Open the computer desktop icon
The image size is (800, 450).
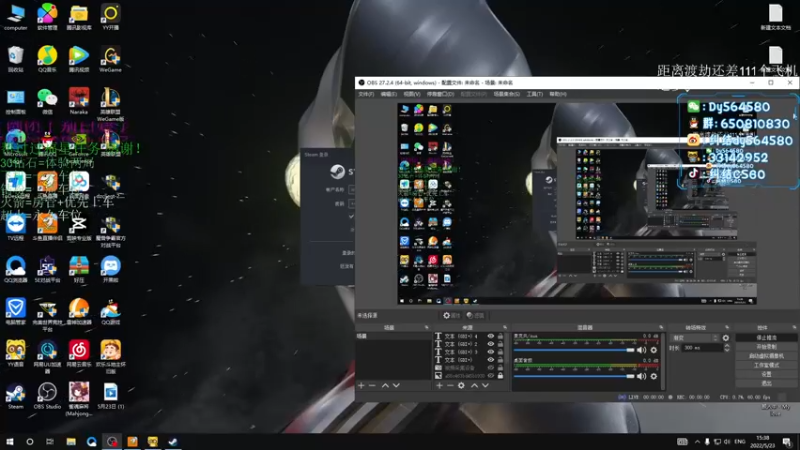(15, 17)
